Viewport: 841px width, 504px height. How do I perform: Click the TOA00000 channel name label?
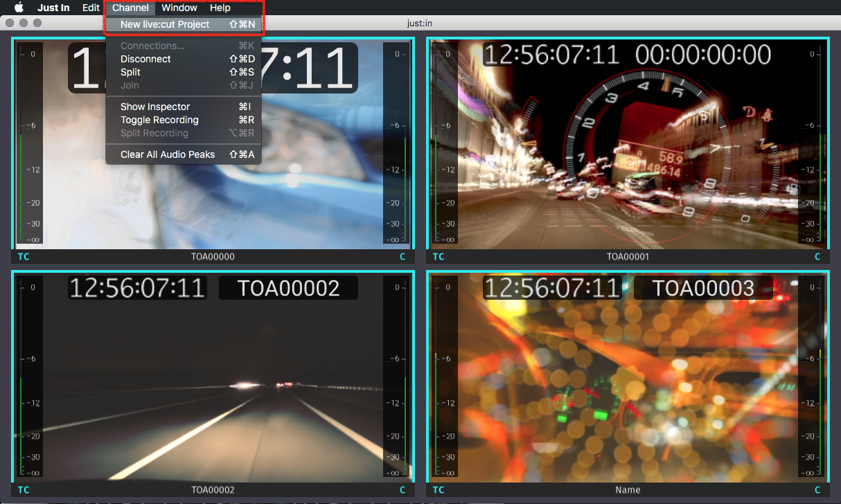pyautogui.click(x=213, y=257)
